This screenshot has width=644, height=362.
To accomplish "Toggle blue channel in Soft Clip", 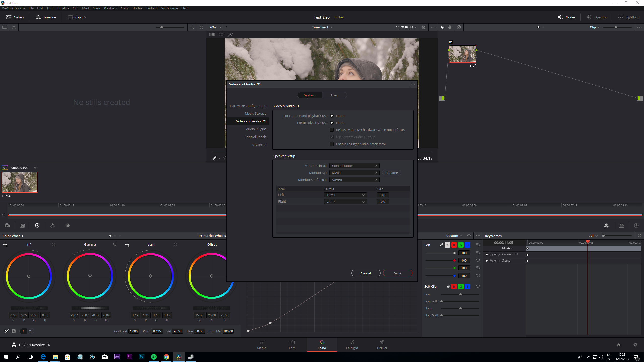I will pos(467,286).
